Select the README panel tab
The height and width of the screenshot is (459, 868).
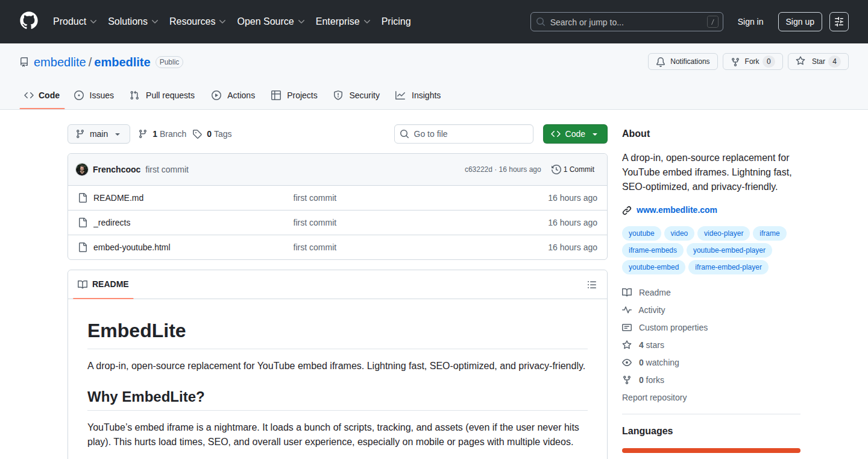(103, 284)
